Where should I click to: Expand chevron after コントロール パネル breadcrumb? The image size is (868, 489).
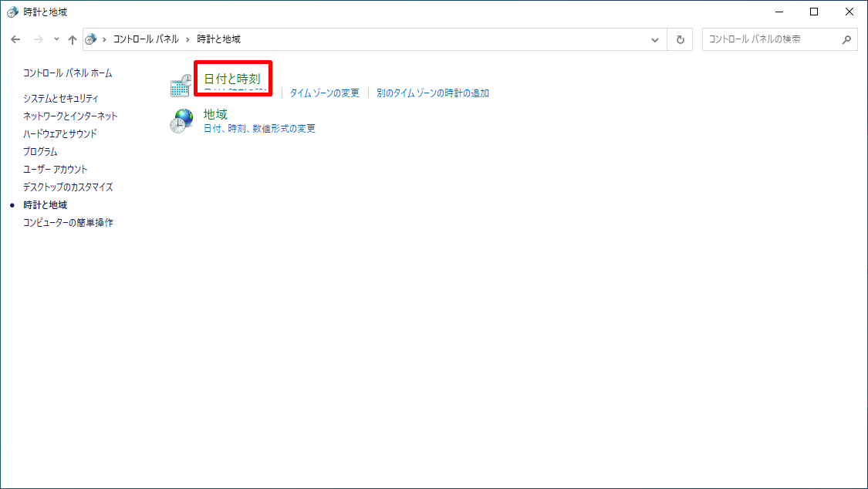tap(187, 39)
